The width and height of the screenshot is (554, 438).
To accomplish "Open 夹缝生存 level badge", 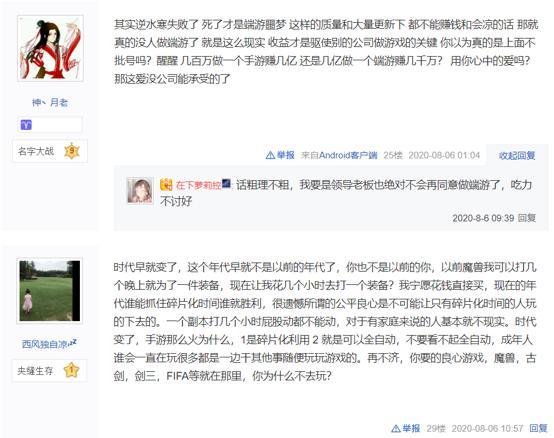I will (x=50, y=371).
